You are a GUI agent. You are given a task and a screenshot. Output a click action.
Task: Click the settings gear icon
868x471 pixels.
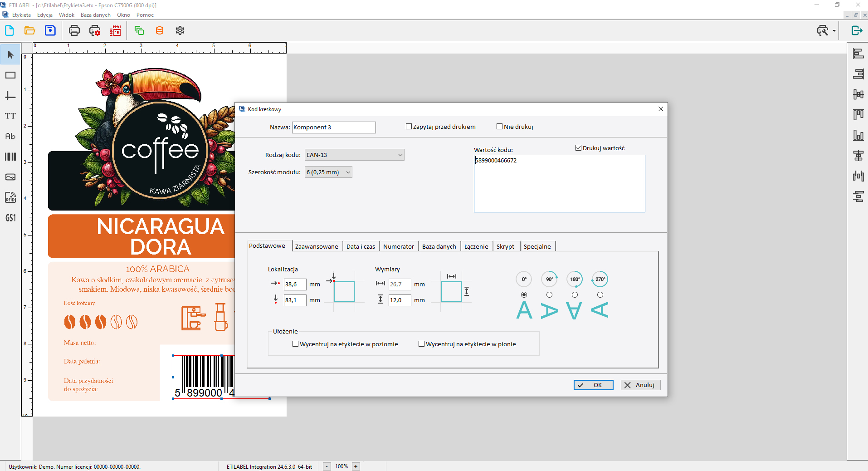point(180,30)
